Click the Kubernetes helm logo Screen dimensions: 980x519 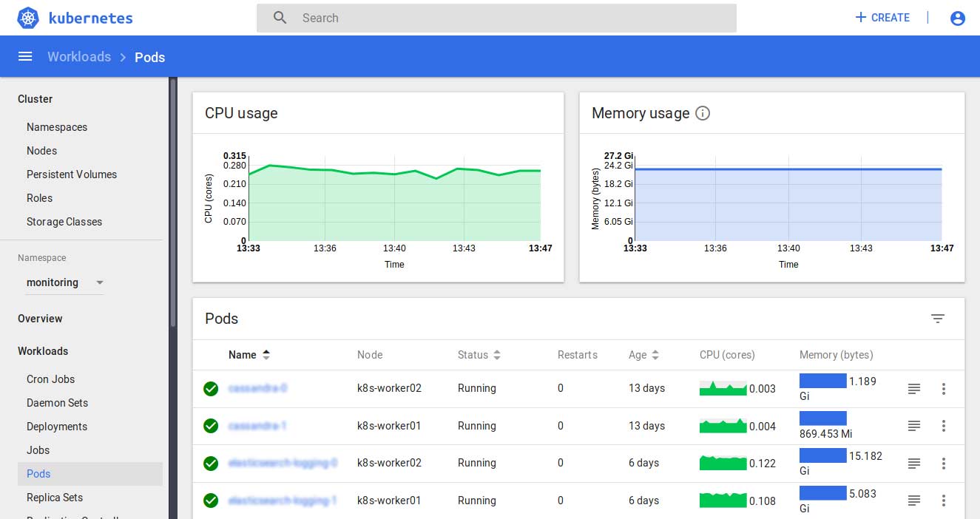[x=28, y=18]
